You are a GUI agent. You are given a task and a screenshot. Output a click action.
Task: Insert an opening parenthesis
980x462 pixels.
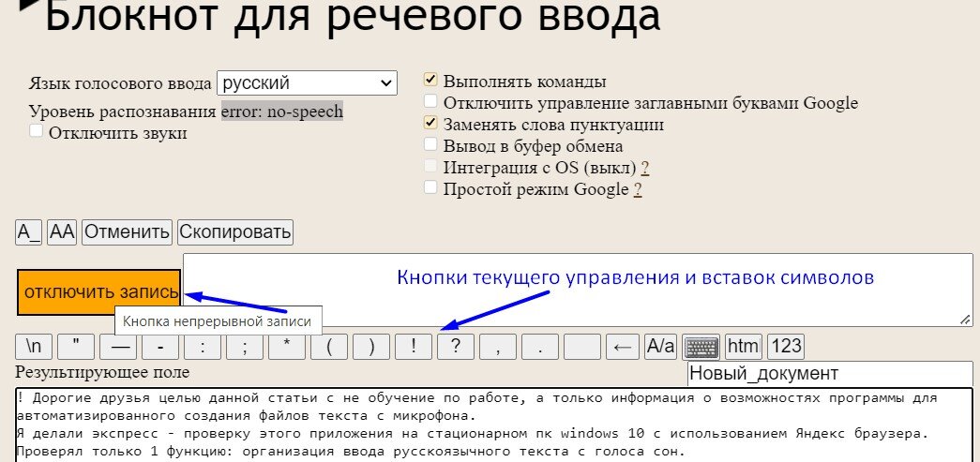329,347
